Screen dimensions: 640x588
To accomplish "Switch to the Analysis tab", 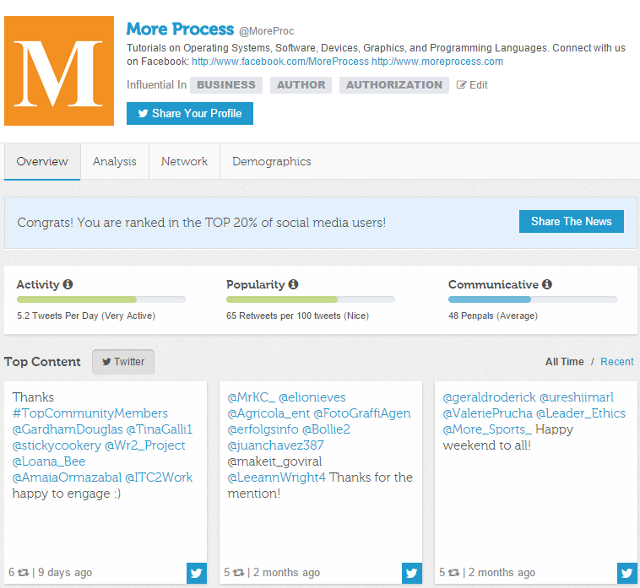I will [x=114, y=161].
